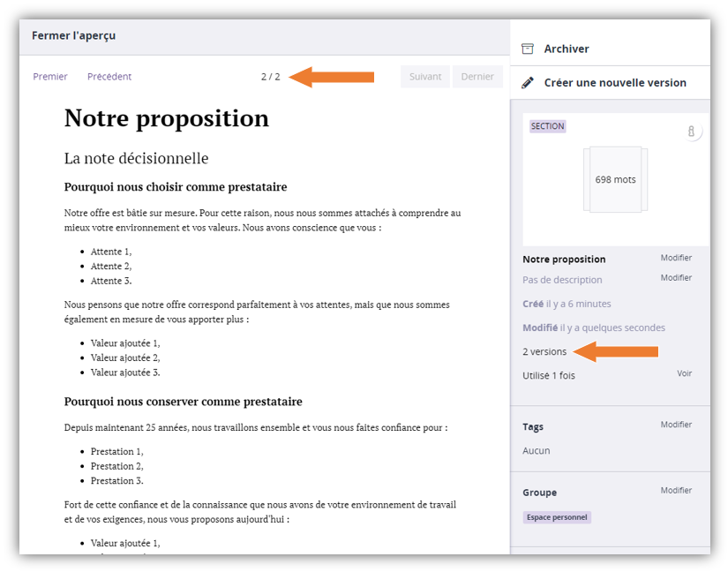Screen dimensions: 728x572
Task: Click the SECTION tag badge
Action: [x=547, y=126]
